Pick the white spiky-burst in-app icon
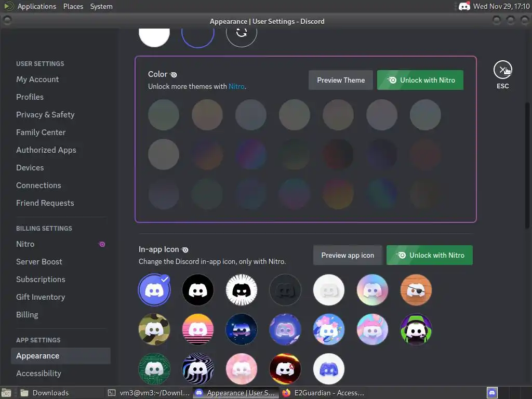This screenshot has height=399, width=532. 242,290
